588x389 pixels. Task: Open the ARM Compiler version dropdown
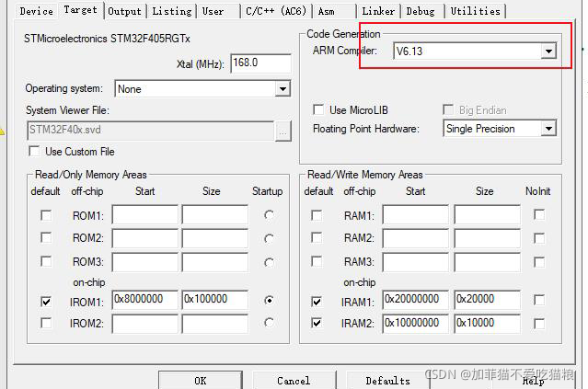(548, 51)
